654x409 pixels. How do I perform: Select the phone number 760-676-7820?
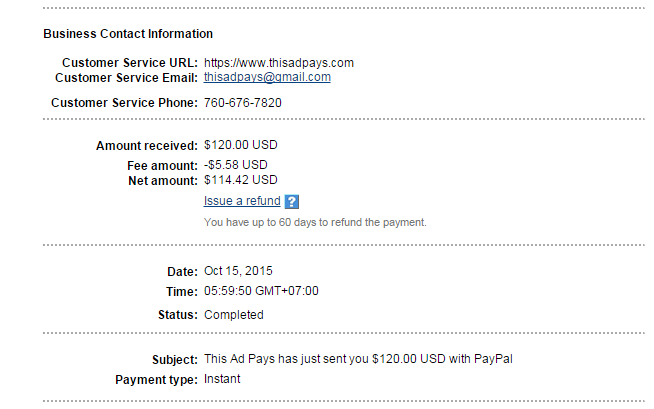click(x=240, y=102)
